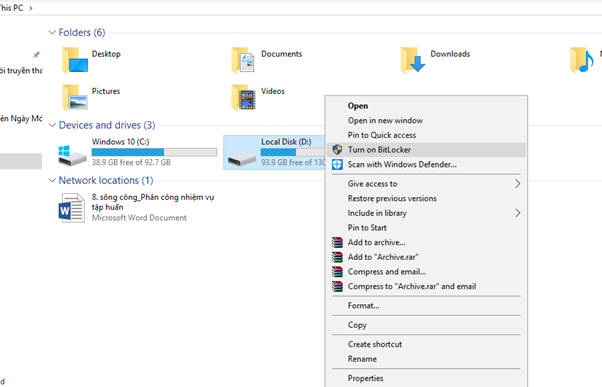Click 38.9 GB free of 92.7 GB text
This screenshot has height=387, width=602.
[131, 162]
